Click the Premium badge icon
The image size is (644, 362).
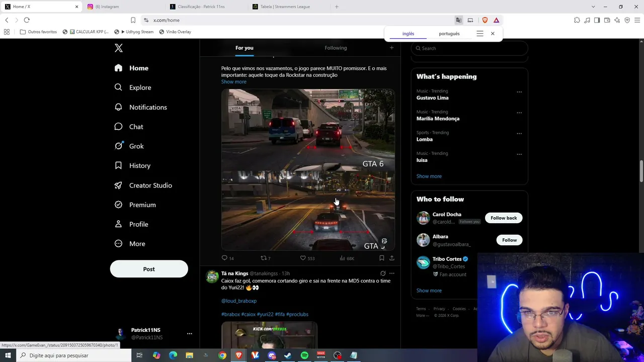(x=118, y=205)
